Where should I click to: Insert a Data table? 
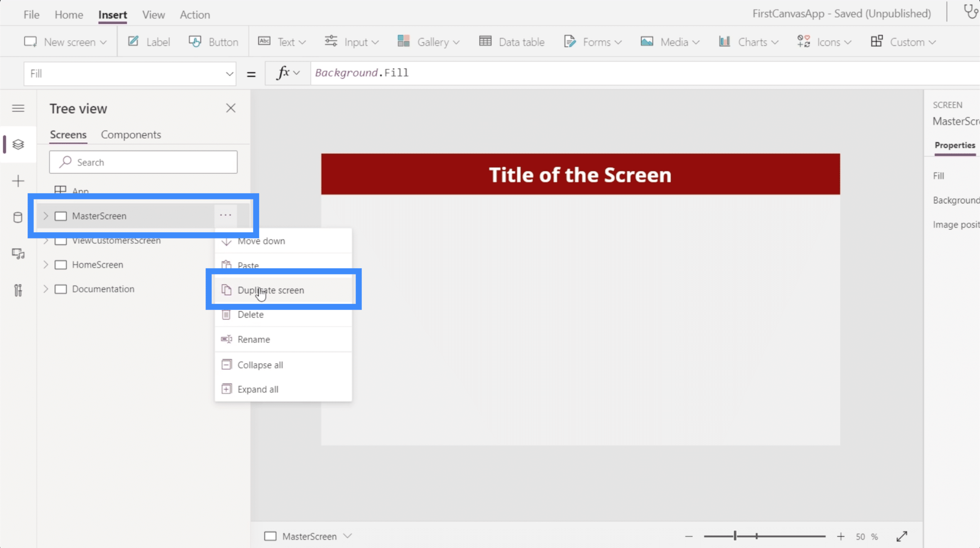pos(511,42)
